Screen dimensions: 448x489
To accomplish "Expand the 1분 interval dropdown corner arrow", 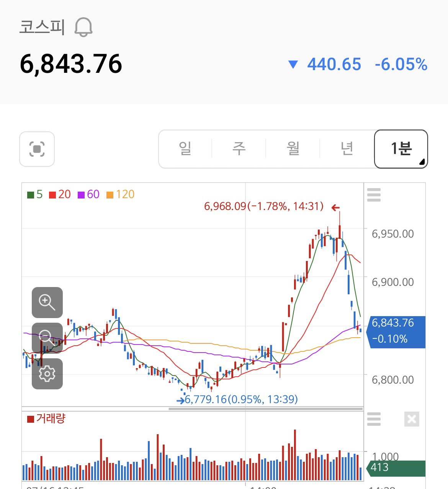I will pyautogui.click(x=422, y=162).
